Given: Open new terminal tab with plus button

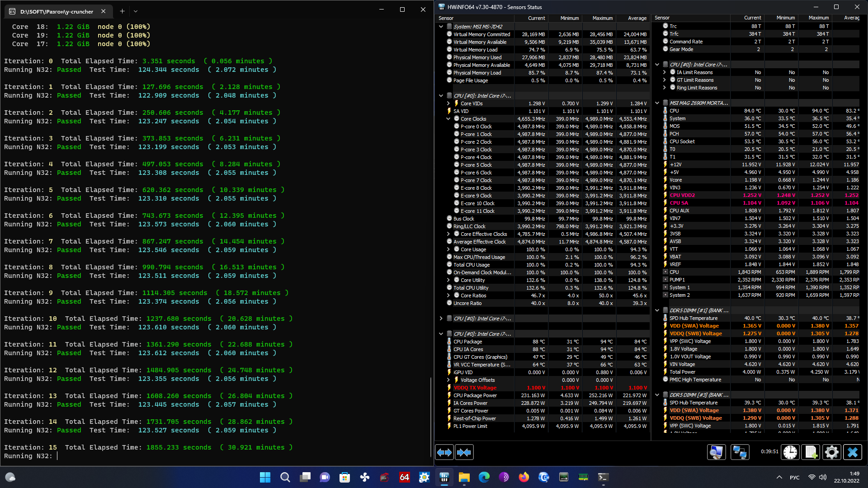Looking at the screenshot, I should [122, 11].
